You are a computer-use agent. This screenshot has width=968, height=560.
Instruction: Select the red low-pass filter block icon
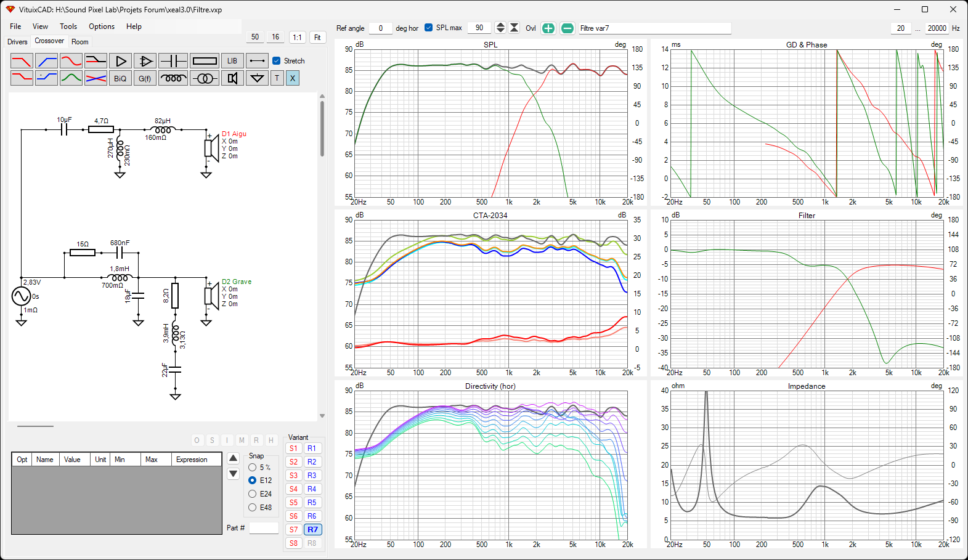pos(22,61)
